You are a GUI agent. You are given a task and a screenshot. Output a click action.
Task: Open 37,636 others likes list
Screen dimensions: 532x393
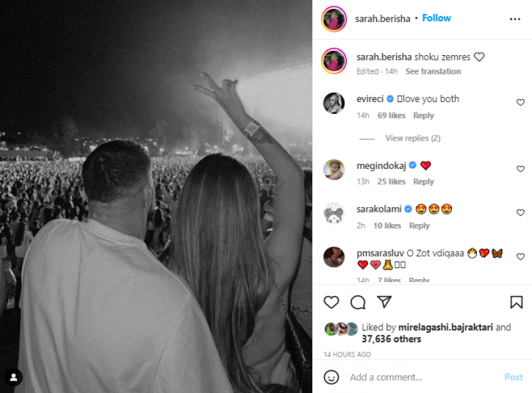click(391, 339)
